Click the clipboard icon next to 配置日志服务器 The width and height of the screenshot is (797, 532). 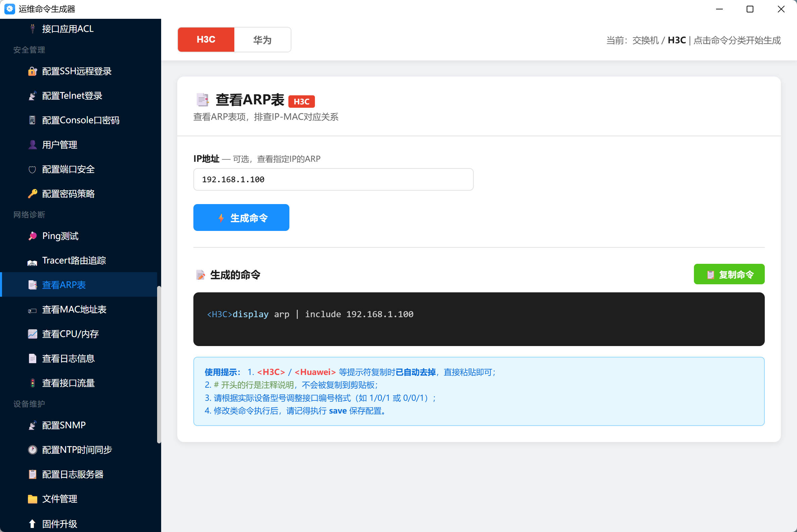(32, 474)
